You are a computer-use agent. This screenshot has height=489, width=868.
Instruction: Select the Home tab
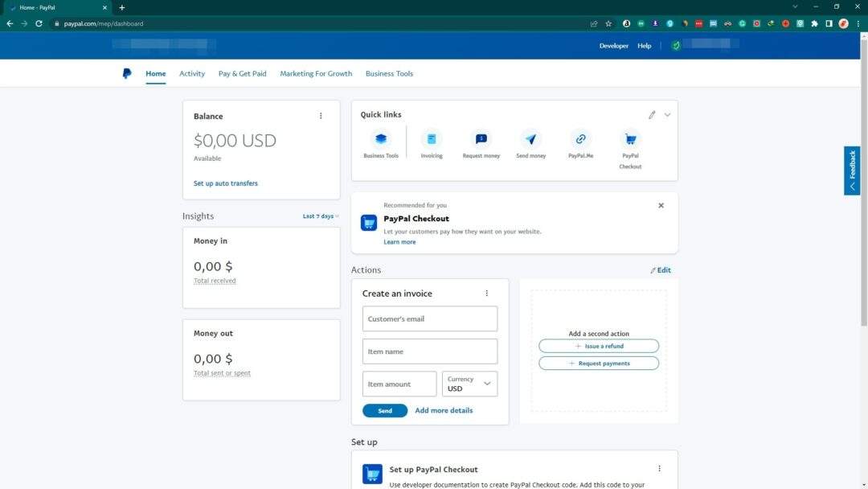click(156, 74)
